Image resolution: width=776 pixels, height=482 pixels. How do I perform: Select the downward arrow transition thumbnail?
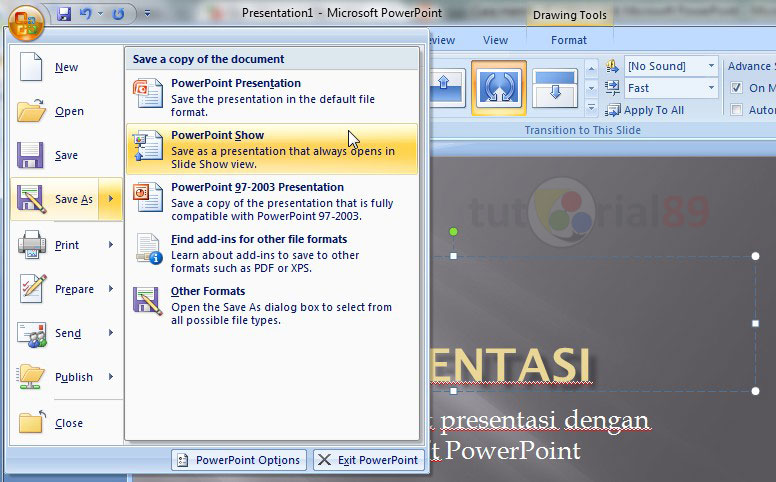point(555,89)
